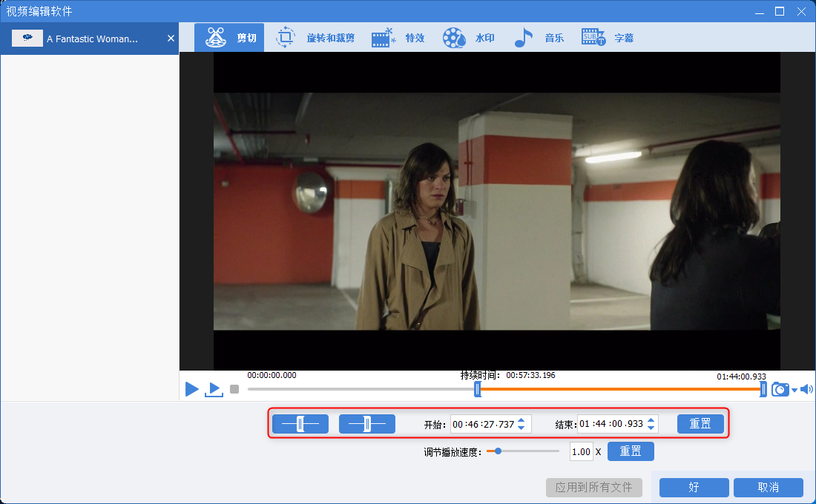The height and width of the screenshot is (504, 816).
Task: Play the selected clip segment
Action: click(x=214, y=389)
